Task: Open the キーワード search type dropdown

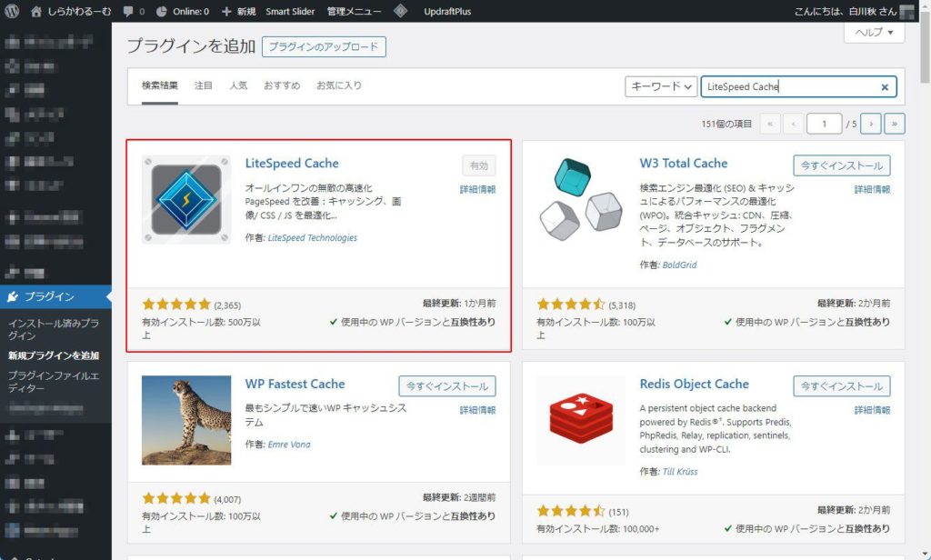Action: point(661,86)
